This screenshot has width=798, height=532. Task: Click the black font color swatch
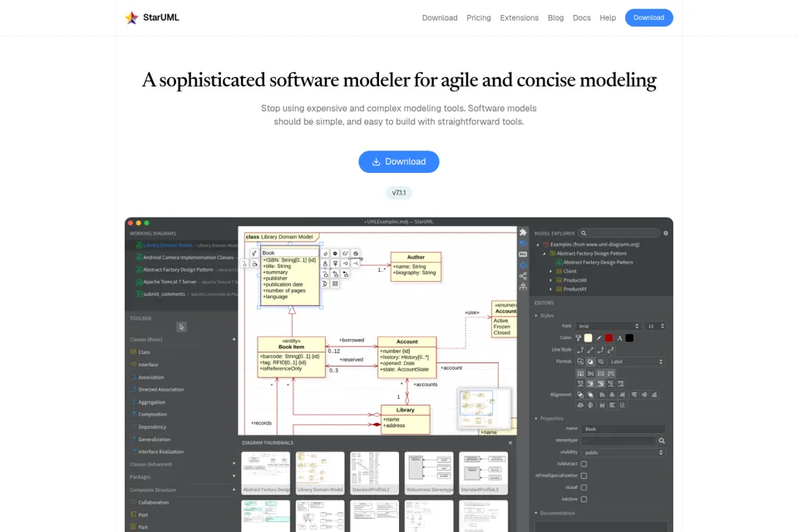(629, 338)
